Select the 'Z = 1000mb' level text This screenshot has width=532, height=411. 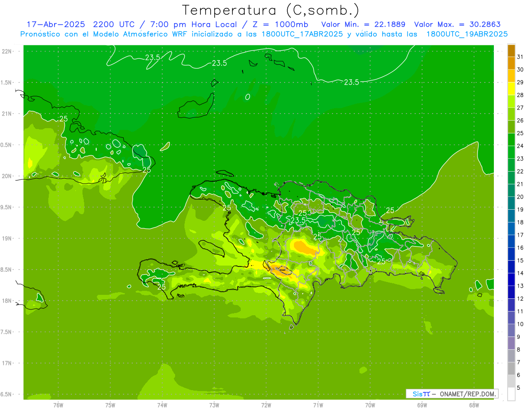point(281,24)
